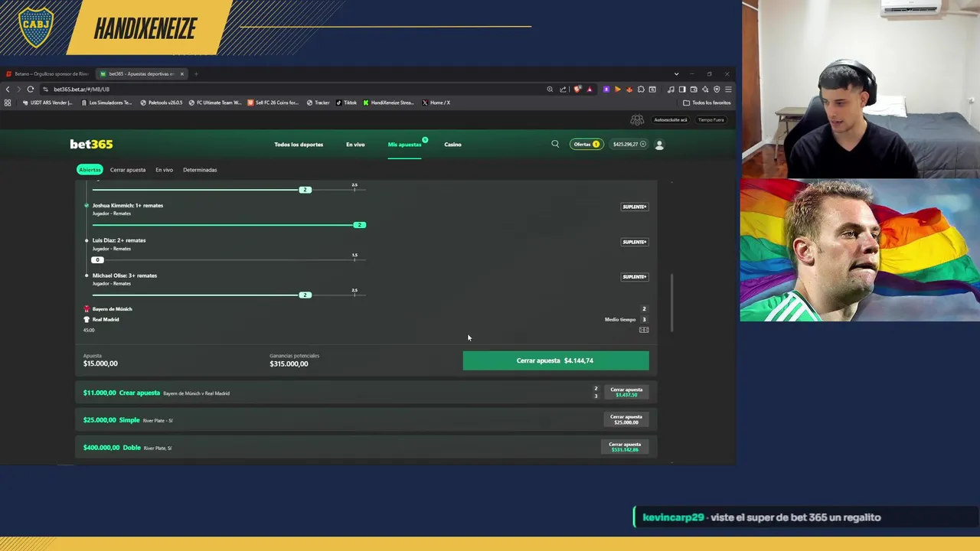Click the bet365 logo

point(91,144)
